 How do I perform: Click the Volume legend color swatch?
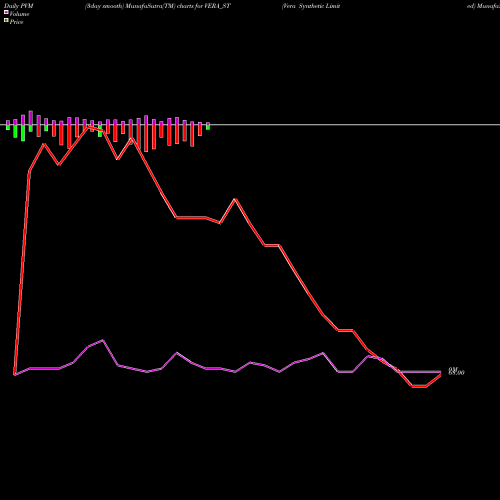pos(6,12)
